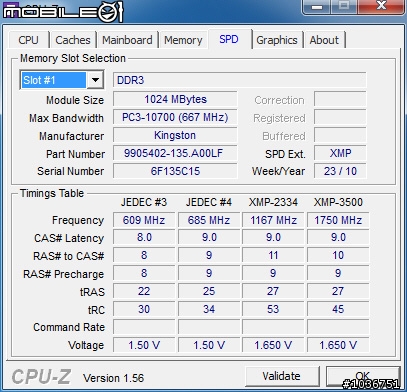
Task: Click the empty JEDEC #3 Command Rate field
Action: [144, 327]
